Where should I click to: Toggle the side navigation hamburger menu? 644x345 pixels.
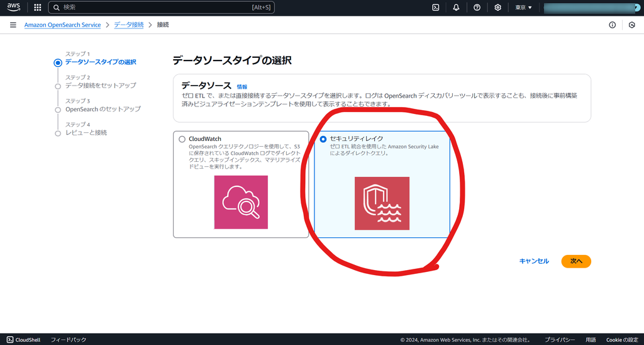click(x=13, y=25)
